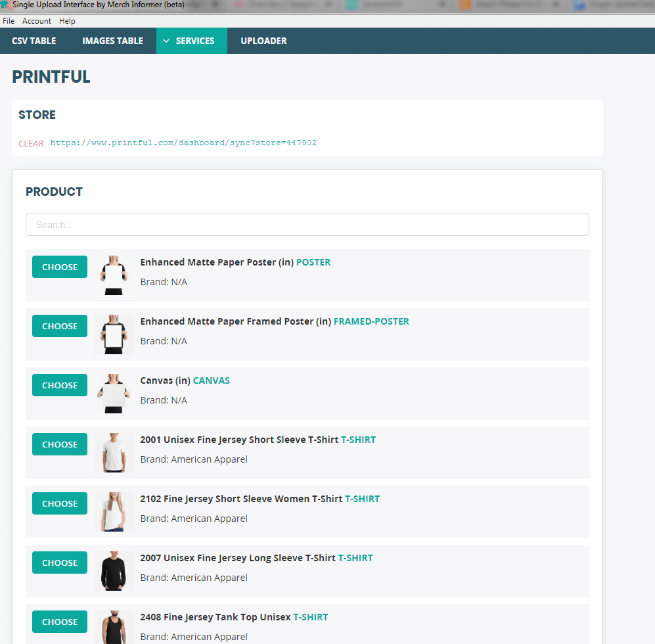Image resolution: width=655 pixels, height=644 pixels.
Task: Switch to the CSV TABLE tab
Action: click(34, 41)
